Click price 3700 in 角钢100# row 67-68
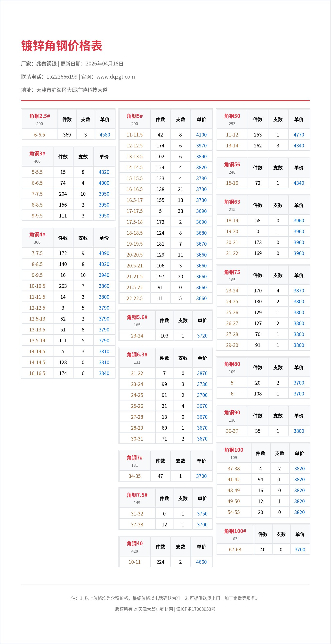The width and height of the screenshot is (331, 644). 300,550
